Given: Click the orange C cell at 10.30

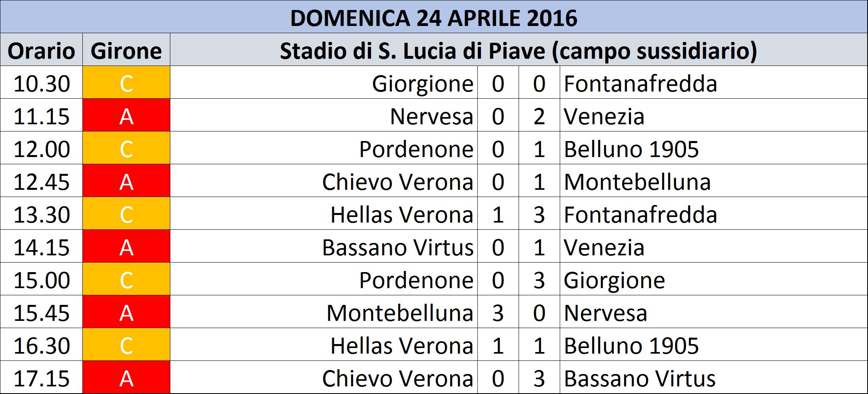Looking at the screenshot, I should (126, 82).
